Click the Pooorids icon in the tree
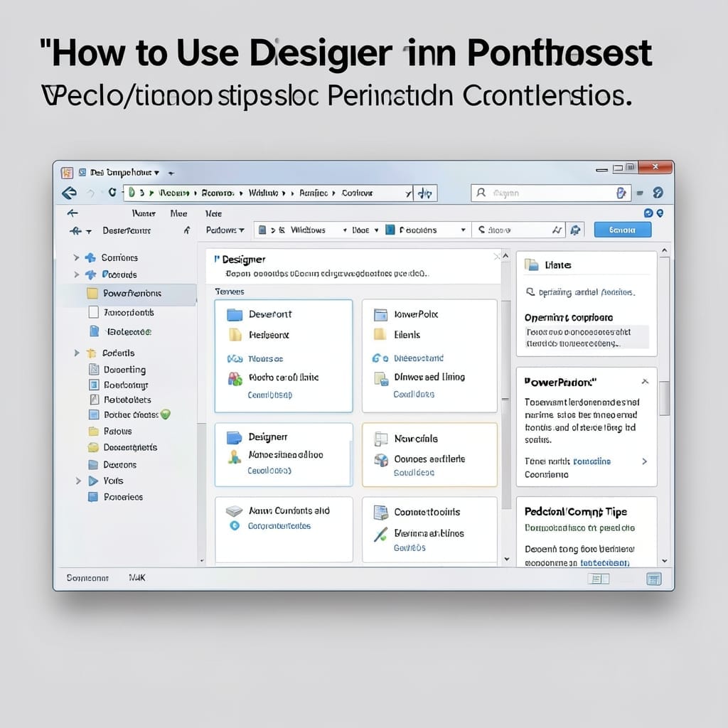The image size is (728, 728). pos(90,274)
